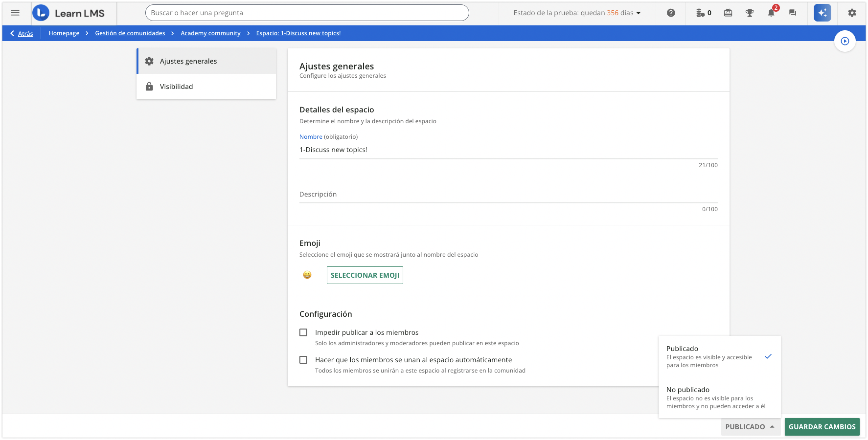Screen dimensions: 868x440
Task: Open the hamburger main menu
Action: pyautogui.click(x=15, y=13)
